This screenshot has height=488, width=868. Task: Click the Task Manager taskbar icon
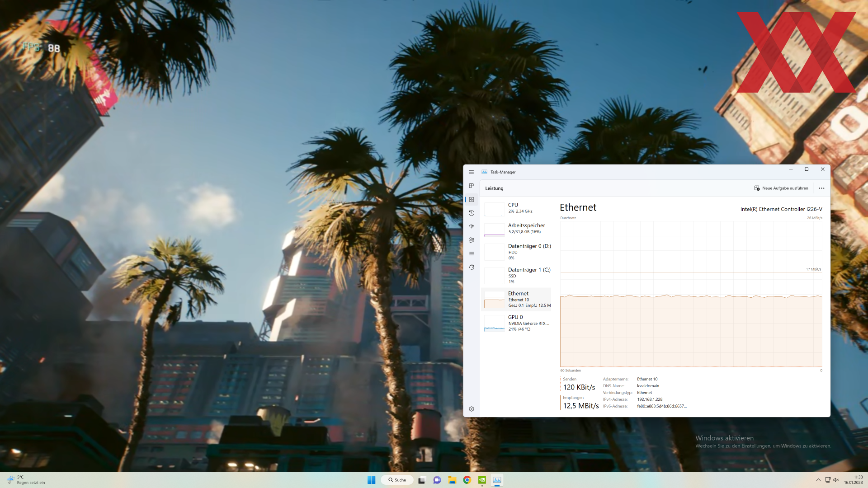497,480
